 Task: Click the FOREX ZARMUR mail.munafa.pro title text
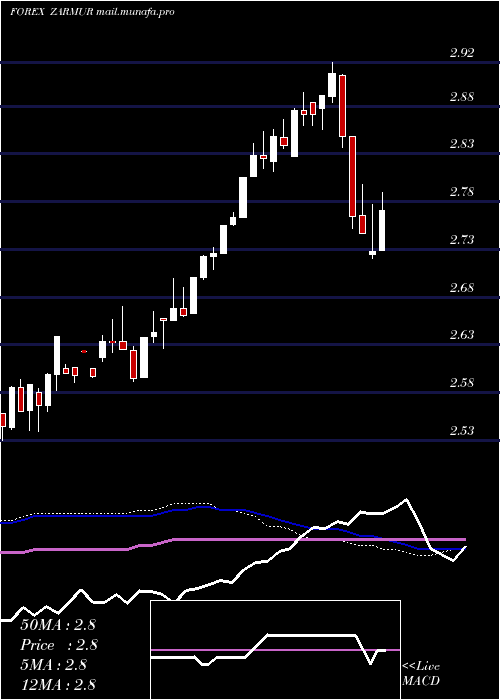tap(92, 12)
